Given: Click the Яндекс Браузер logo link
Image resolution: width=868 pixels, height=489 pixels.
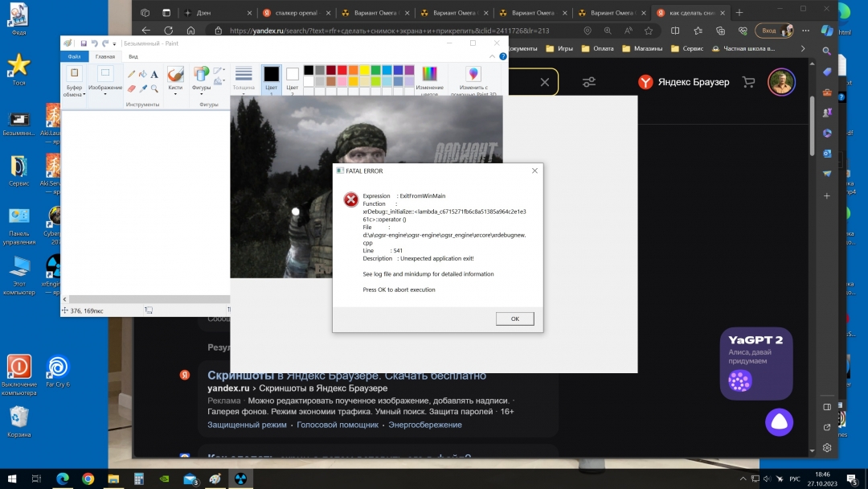Looking at the screenshot, I should pos(684,82).
